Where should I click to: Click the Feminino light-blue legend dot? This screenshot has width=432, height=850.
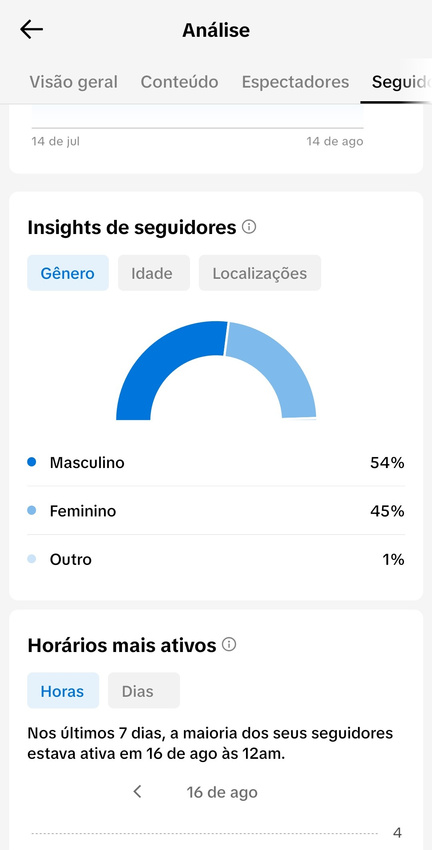click(x=31, y=511)
